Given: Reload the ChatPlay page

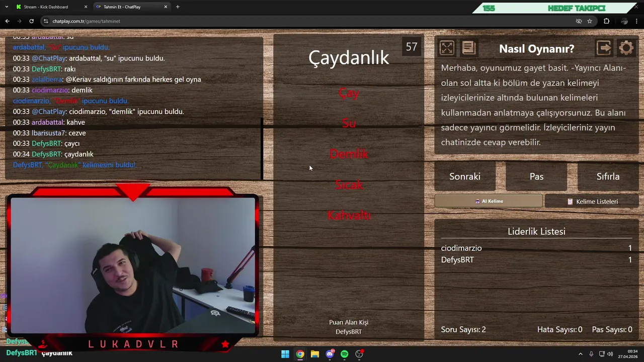Looking at the screenshot, I should pyautogui.click(x=31, y=21).
